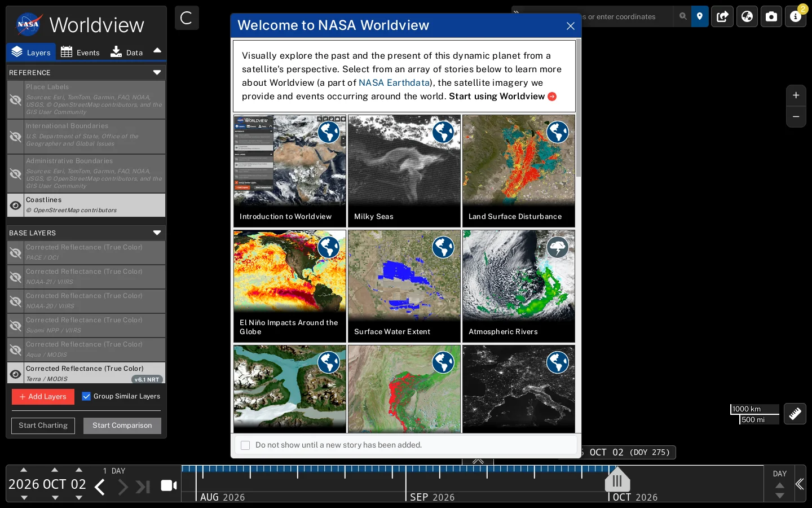This screenshot has height=508, width=812.
Task: Open the ruler measure tool
Action: pyautogui.click(x=795, y=414)
